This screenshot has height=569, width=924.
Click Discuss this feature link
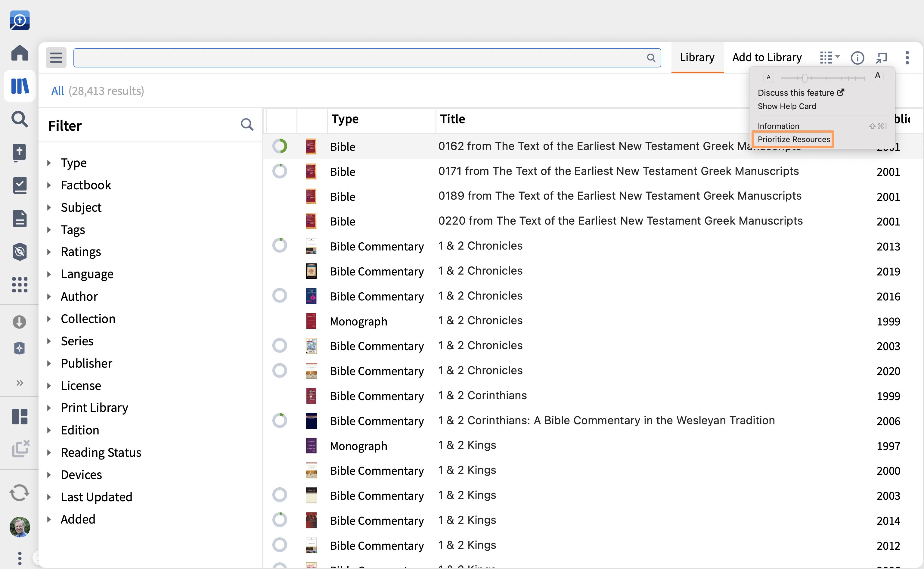point(801,93)
